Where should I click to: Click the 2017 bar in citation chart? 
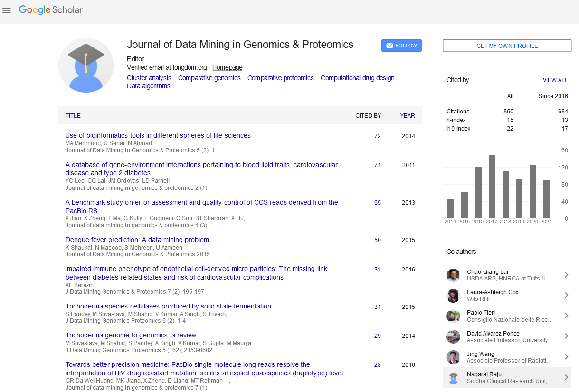(492, 187)
